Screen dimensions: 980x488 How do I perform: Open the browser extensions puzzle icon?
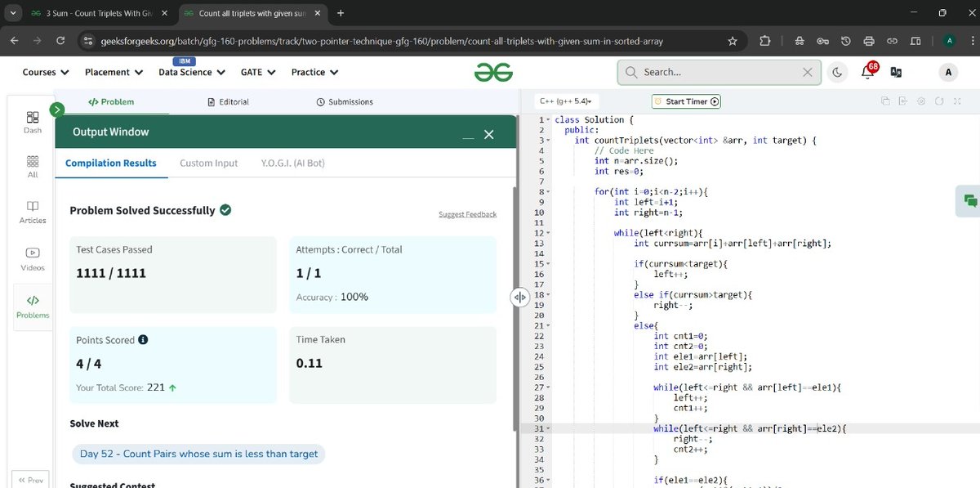pos(765,41)
